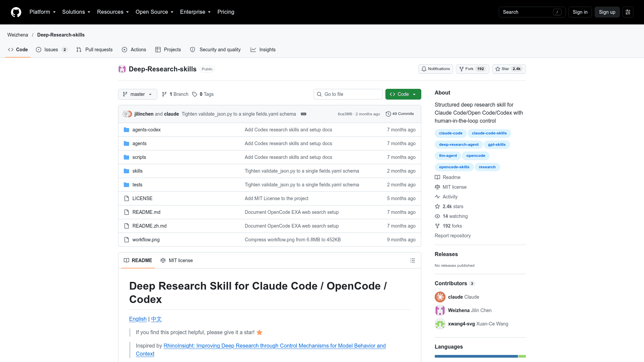The width and height of the screenshot is (644, 362).
Task: Switch to the Pull requests tab
Action: point(95,50)
